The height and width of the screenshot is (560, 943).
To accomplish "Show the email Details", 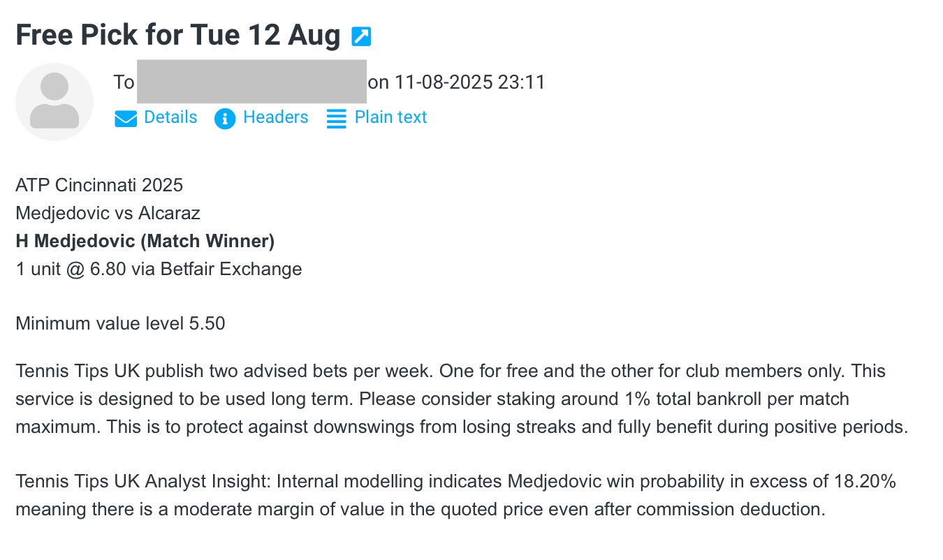I will [170, 117].
